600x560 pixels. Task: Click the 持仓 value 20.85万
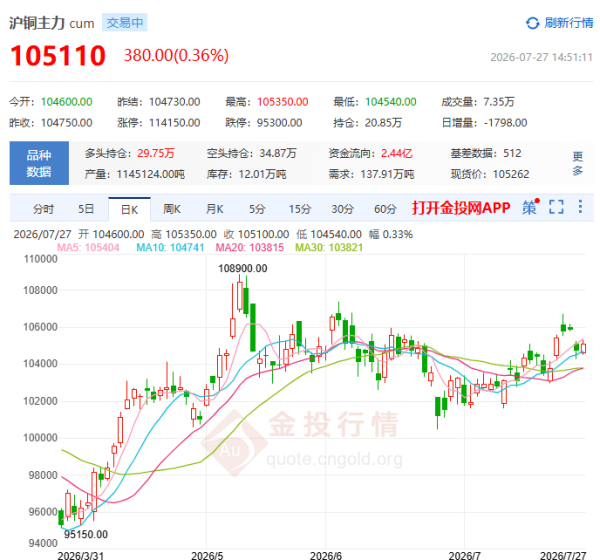383,123
